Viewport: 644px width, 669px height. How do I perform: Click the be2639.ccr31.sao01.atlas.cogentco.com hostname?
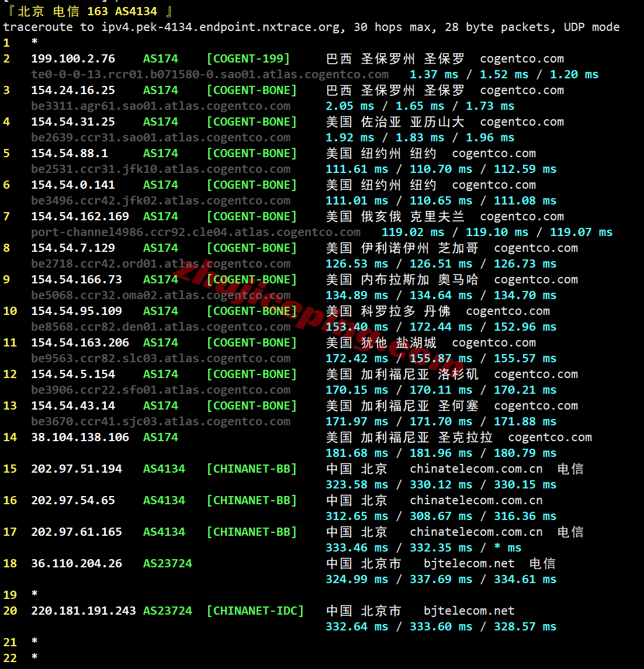[161, 137]
